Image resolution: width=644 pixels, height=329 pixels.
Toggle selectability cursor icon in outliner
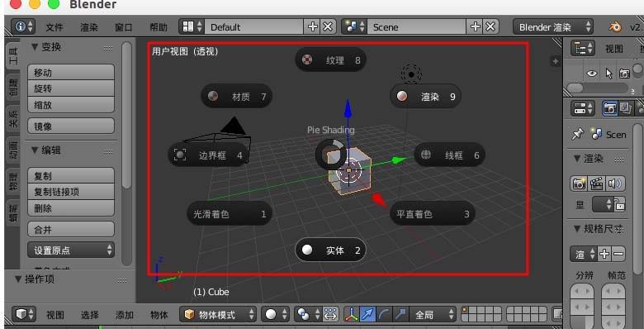(x=608, y=74)
